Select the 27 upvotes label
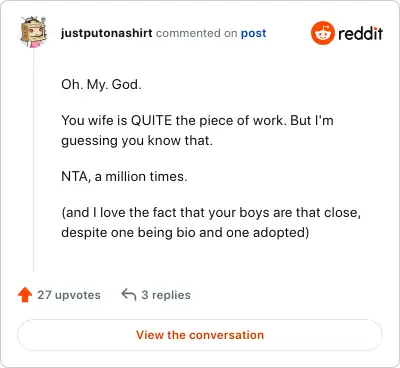Image resolution: width=400 pixels, height=368 pixels. coord(69,295)
